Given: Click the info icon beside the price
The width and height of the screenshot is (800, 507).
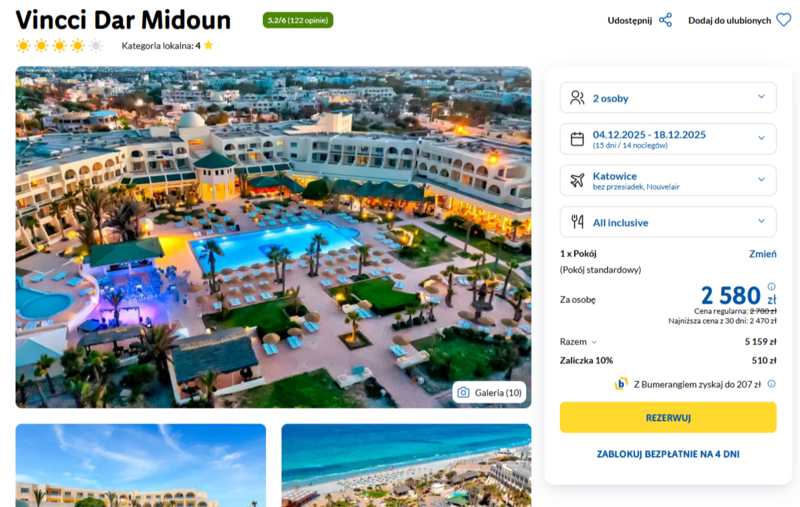Looking at the screenshot, I should tap(771, 287).
